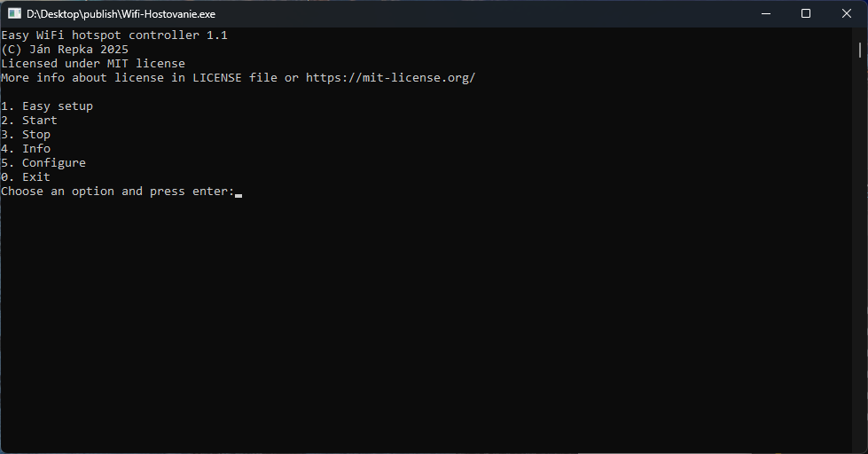
Task: Click the word LICENSE in info line
Action: pos(217,77)
